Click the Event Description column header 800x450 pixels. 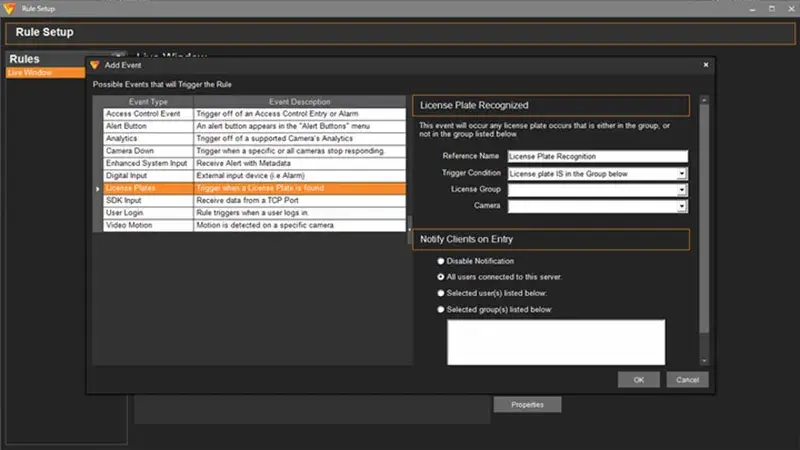pyautogui.click(x=299, y=102)
